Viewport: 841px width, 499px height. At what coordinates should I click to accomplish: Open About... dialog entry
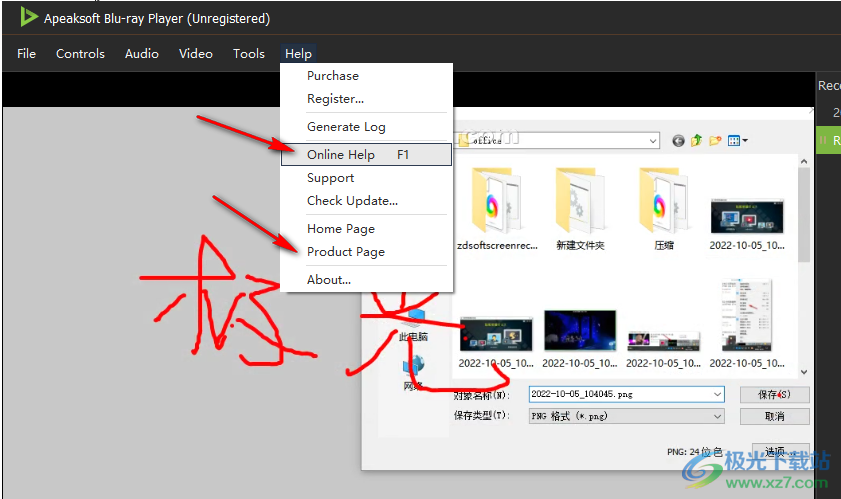tap(366, 280)
